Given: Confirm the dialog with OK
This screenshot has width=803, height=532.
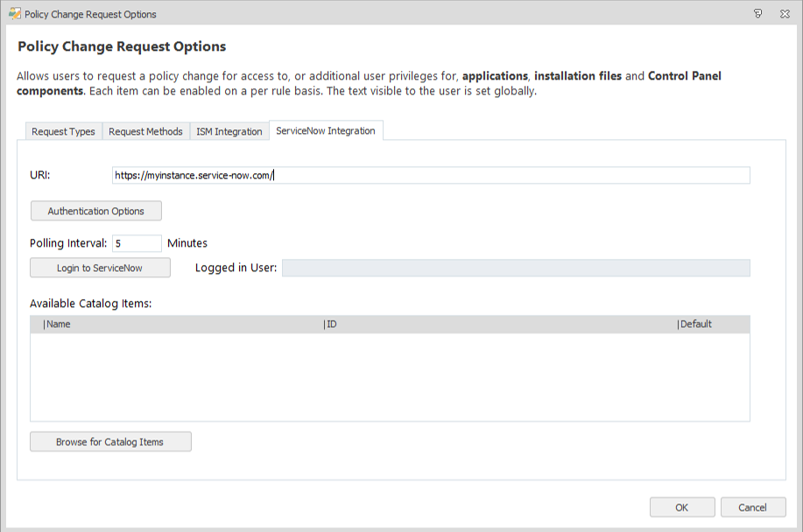Looking at the screenshot, I should coord(681,507).
